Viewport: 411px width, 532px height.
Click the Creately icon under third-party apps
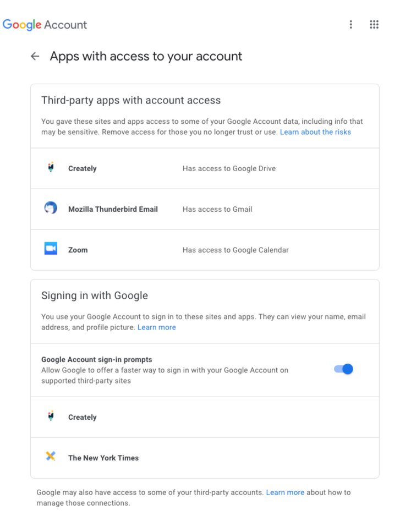(x=51, y=168)
